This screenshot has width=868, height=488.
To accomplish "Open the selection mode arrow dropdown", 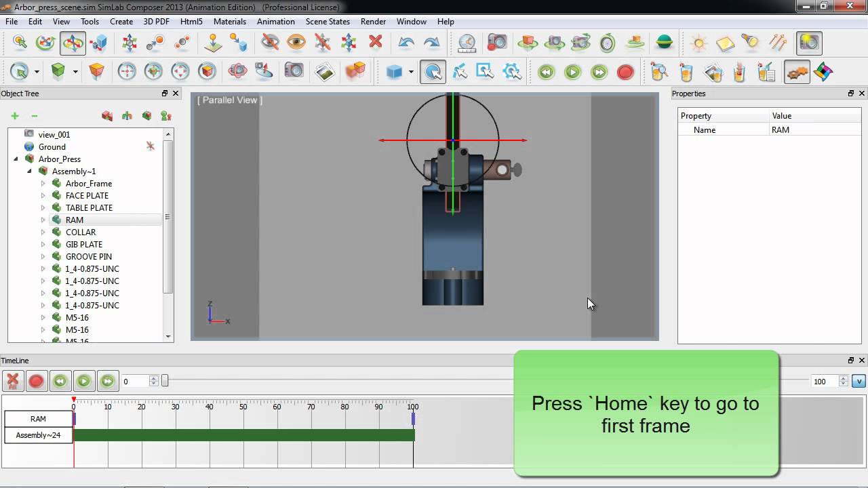I will point(37,72).
